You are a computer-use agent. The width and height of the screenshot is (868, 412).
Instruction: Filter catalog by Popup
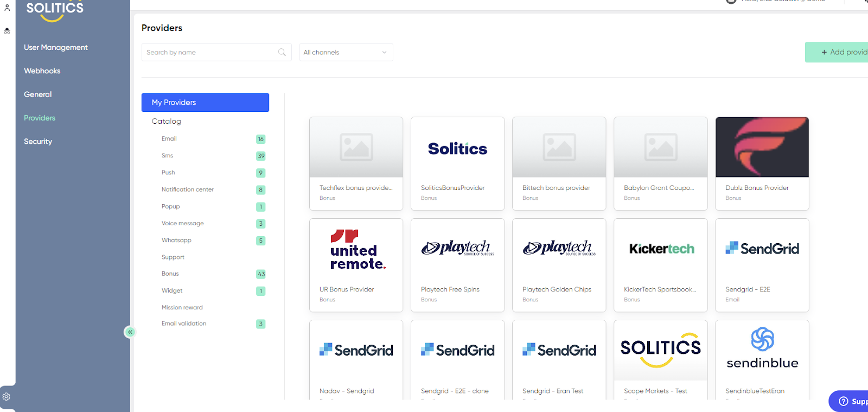170,206
